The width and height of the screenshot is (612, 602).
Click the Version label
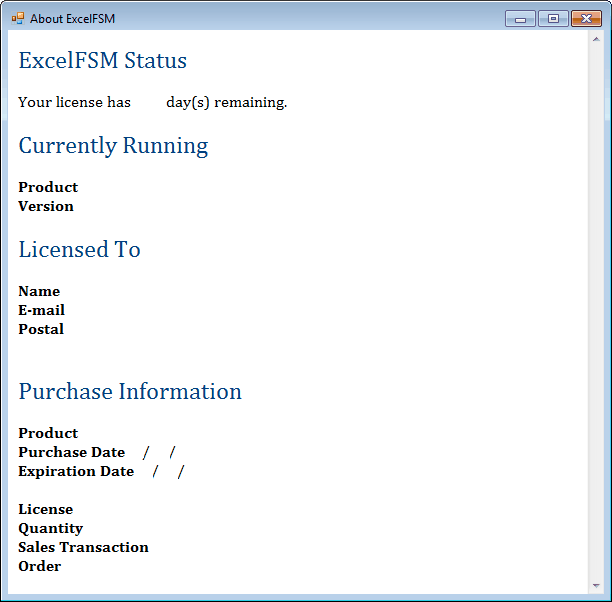click(x=46, y=206)
